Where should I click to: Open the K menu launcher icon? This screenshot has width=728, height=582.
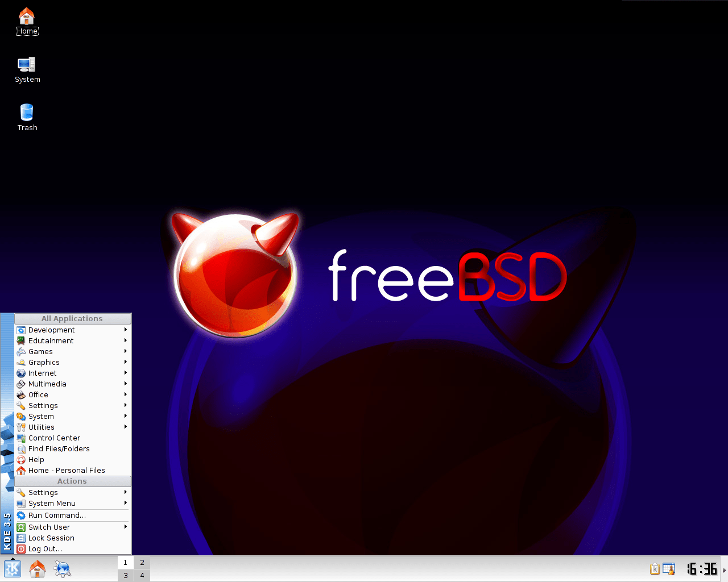(11, 568)
